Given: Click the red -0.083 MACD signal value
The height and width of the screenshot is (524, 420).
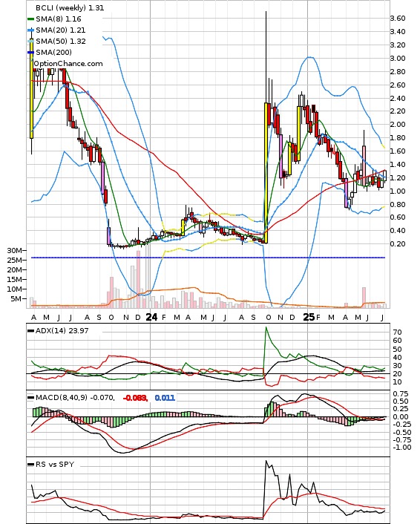Looking at the screenshot, I should tap(135, 398).
